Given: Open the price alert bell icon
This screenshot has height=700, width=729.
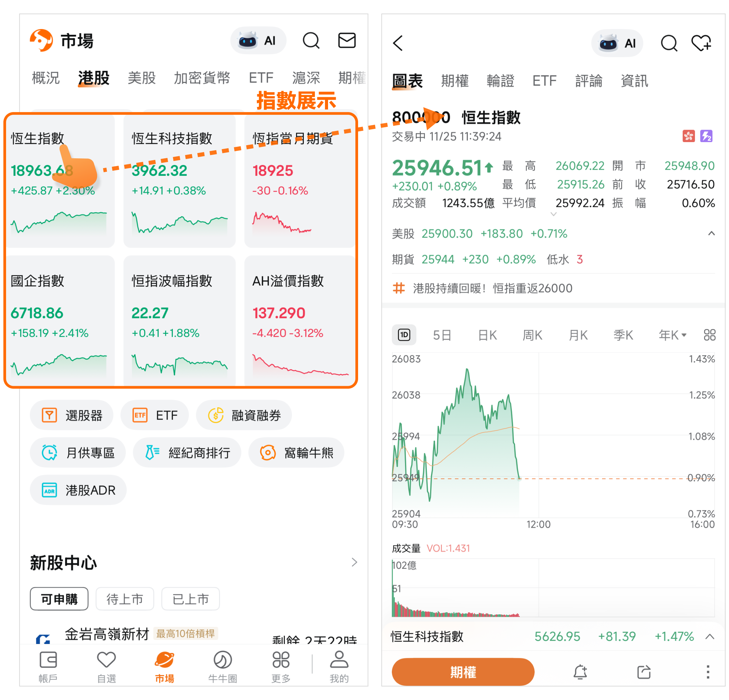Looking at the screenshot, I should coord(580,672).
